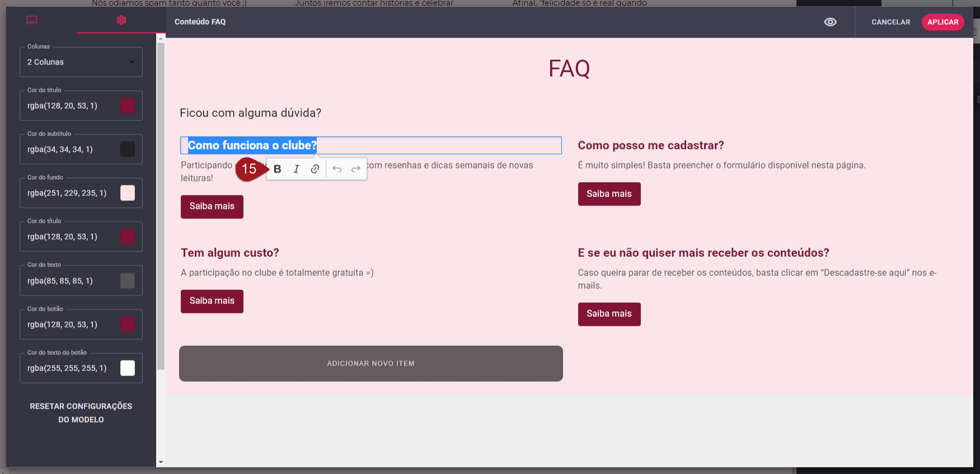Image resolution: width=980 pixels, height=474 pixels.
Task: Apply italic formatting in text toolbar
Action: [x=296, y=169]
